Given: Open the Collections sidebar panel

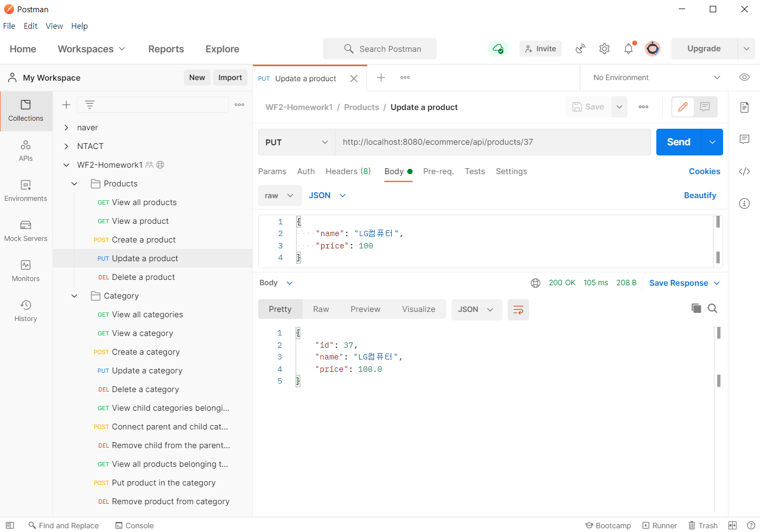Looking at the screenshot, I should pos(26,111).
